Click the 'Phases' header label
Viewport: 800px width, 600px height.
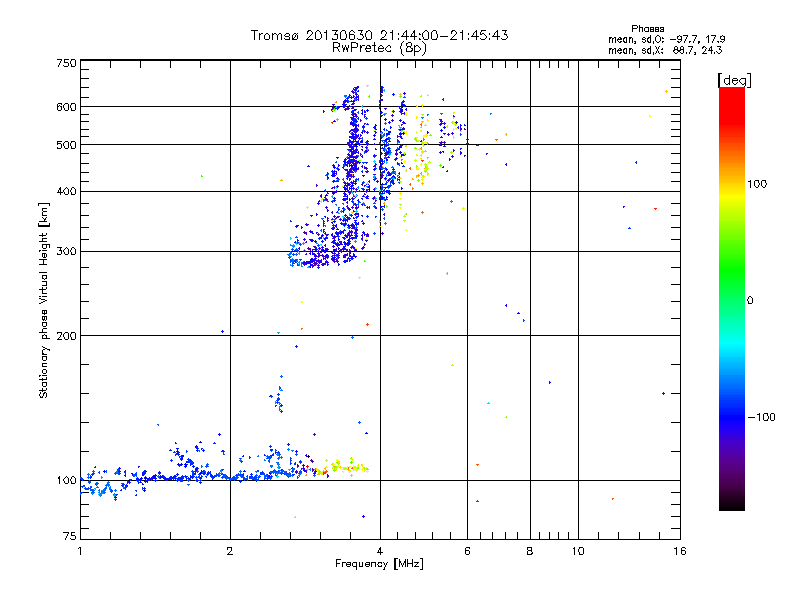coord(647,29)
